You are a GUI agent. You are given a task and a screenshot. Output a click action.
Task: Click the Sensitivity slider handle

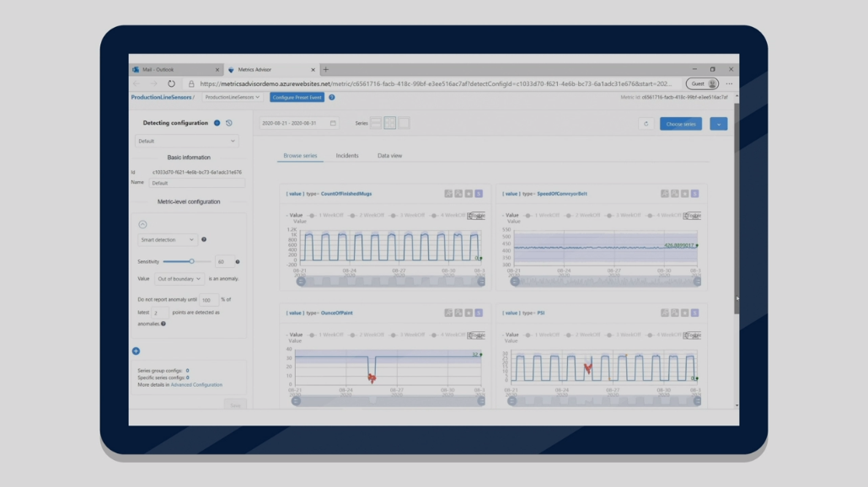coord(192,262)
